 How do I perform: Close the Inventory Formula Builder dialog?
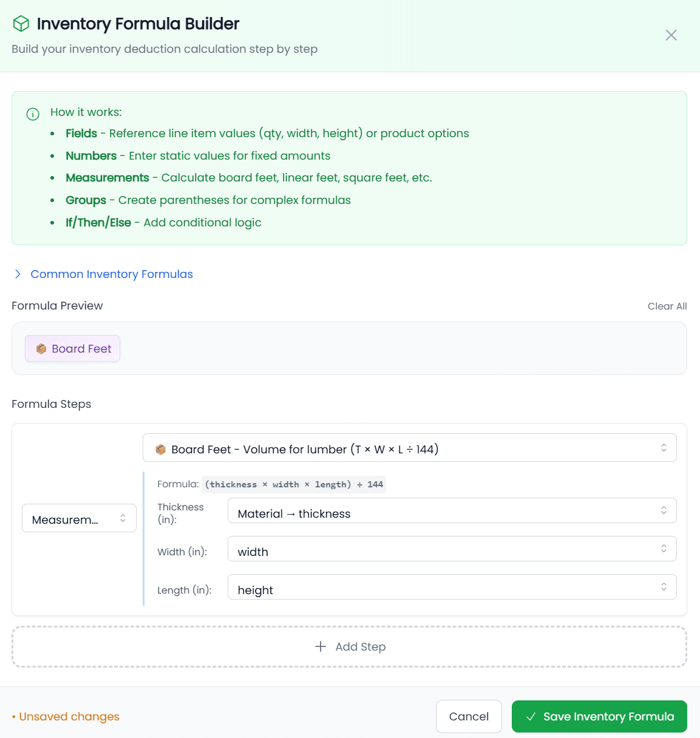point(671,35)
